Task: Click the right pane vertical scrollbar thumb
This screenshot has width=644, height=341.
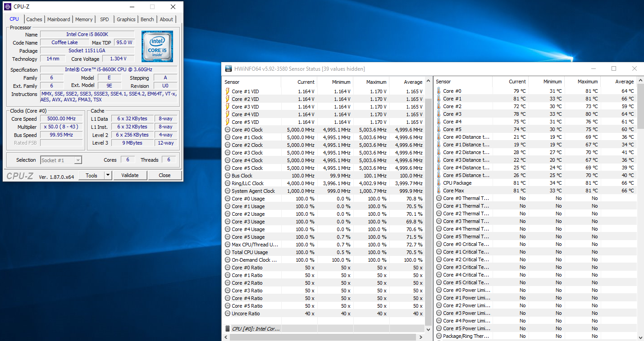Action: 640,107
